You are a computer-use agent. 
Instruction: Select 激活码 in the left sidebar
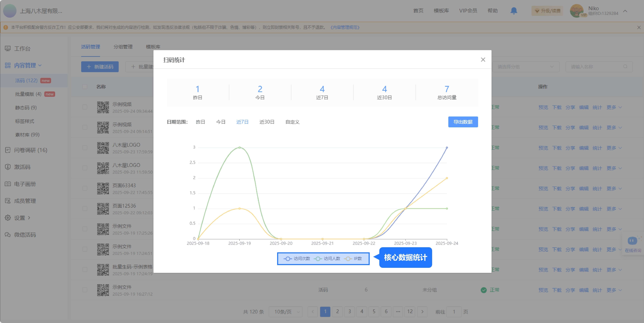click(x=22, y=167)
